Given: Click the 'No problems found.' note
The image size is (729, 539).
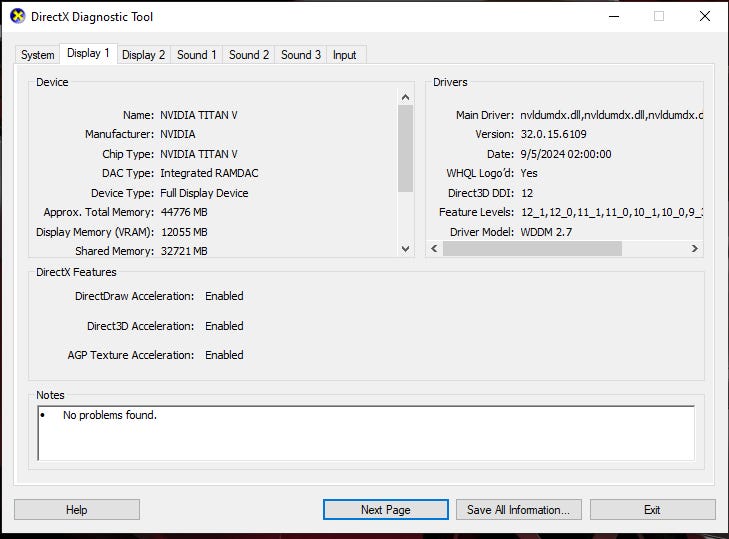Looking at the screenshot, I should click(x=110, y=415).
